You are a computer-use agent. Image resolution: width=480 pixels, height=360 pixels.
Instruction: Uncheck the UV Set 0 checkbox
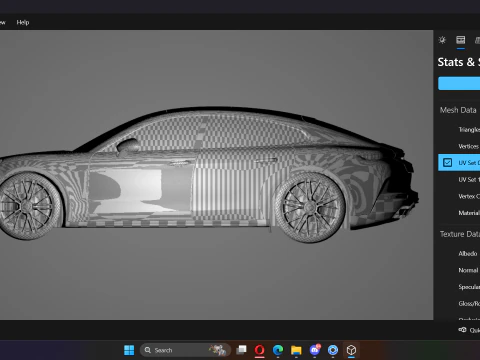447,163
